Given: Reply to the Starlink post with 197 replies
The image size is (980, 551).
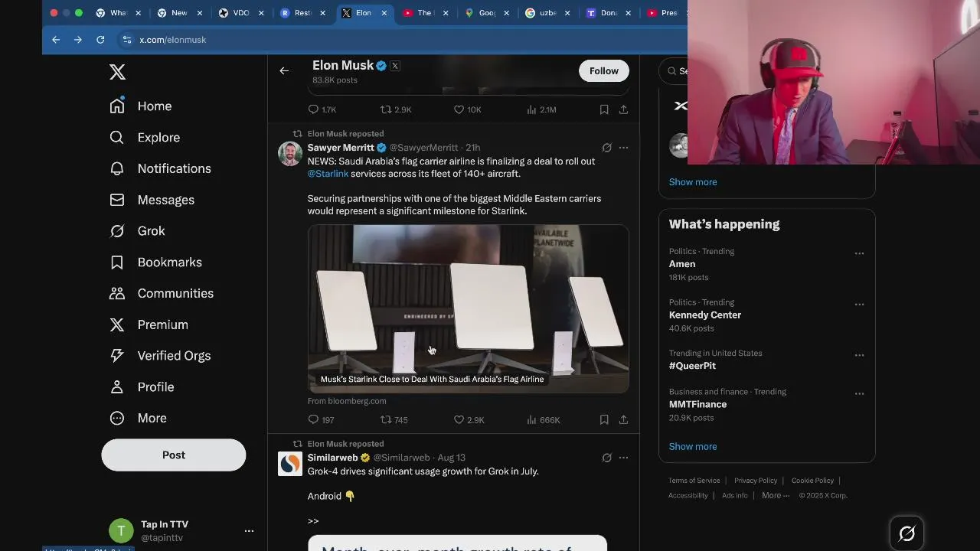Looking at the screenshot, I should [x=313, y=419].
